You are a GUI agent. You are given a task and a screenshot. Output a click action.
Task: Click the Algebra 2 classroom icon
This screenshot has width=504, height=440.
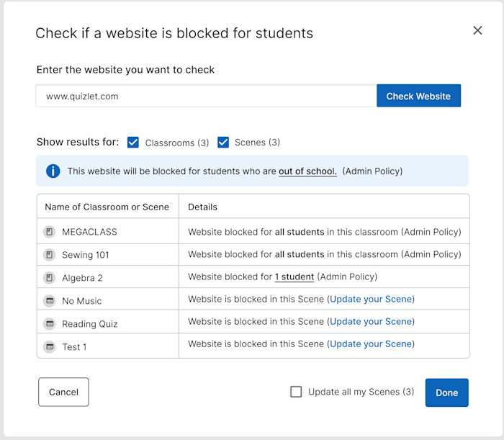coord(50,278)
